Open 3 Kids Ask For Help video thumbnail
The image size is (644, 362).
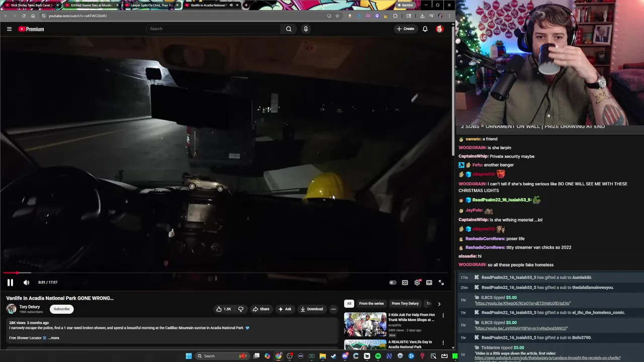click(365, 324)
